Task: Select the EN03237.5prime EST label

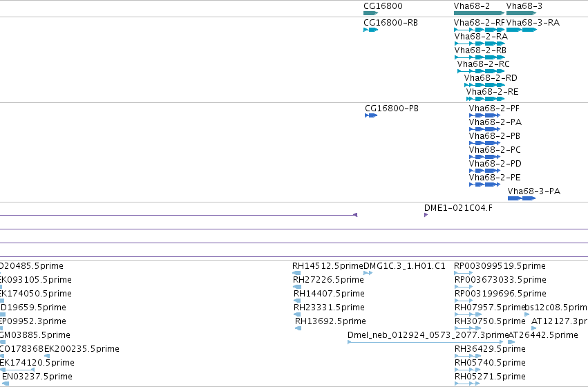Action: click(x=37, y=377)
